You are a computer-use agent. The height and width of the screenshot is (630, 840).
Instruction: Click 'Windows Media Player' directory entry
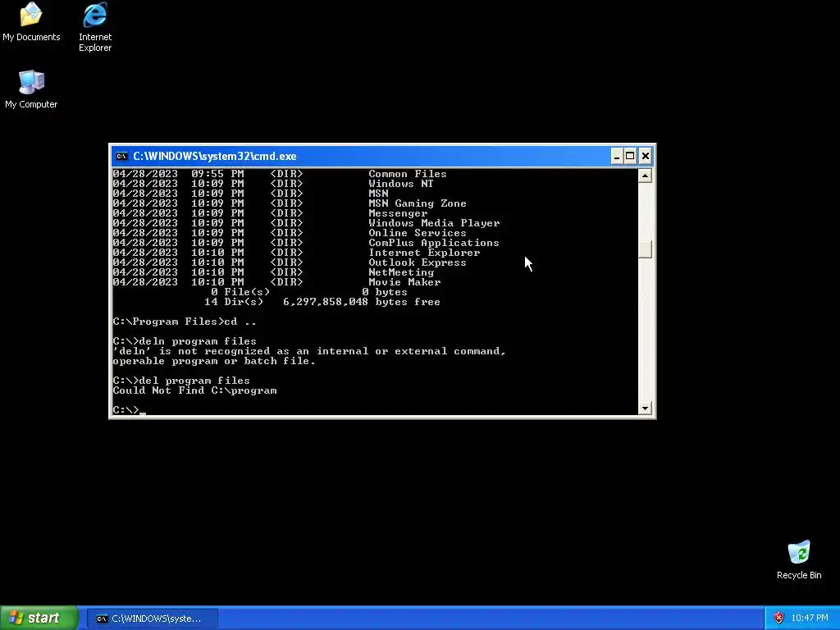click(434, 223)
